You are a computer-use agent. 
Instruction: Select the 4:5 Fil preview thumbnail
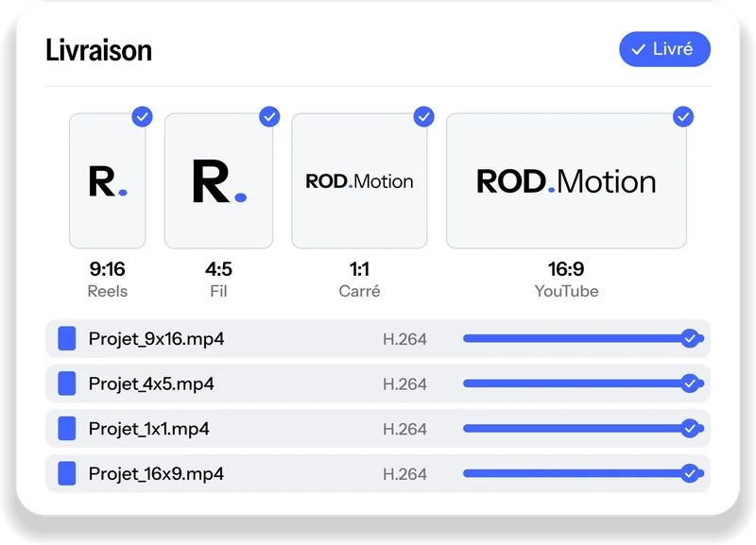click(x=219, y=180)
